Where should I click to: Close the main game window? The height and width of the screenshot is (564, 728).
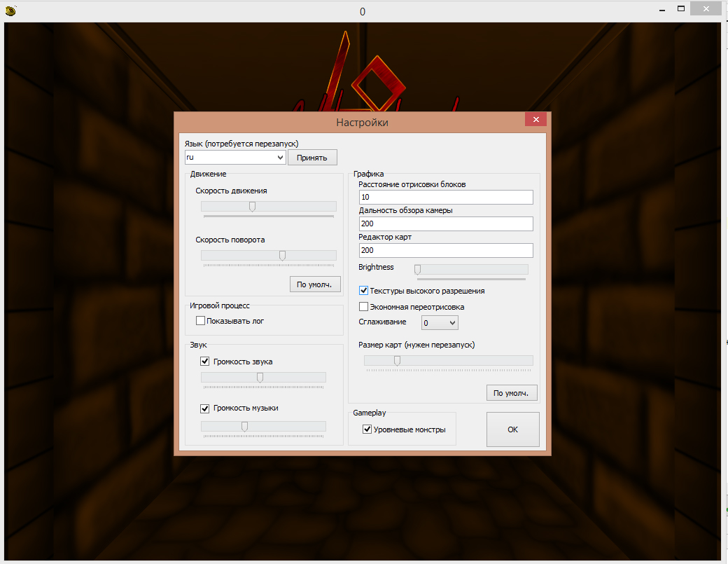pyautogui.click(x=706, y=9)
